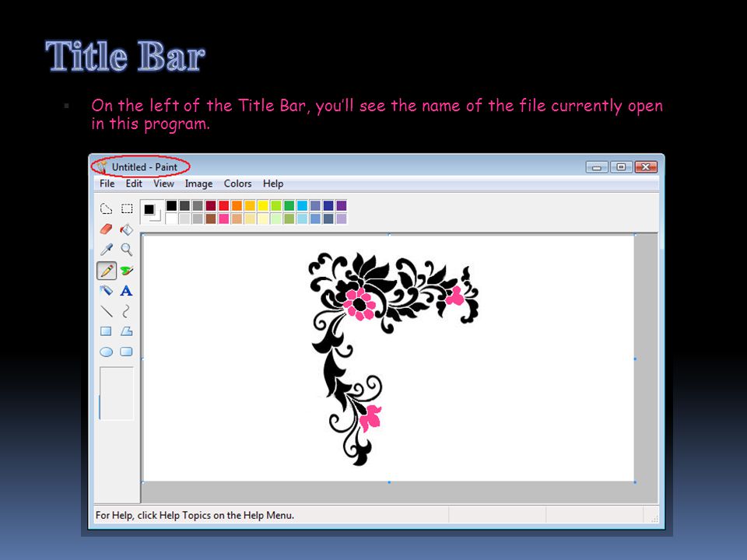
Task: Choose the straight Line tool
Action: tap(106, 311)
